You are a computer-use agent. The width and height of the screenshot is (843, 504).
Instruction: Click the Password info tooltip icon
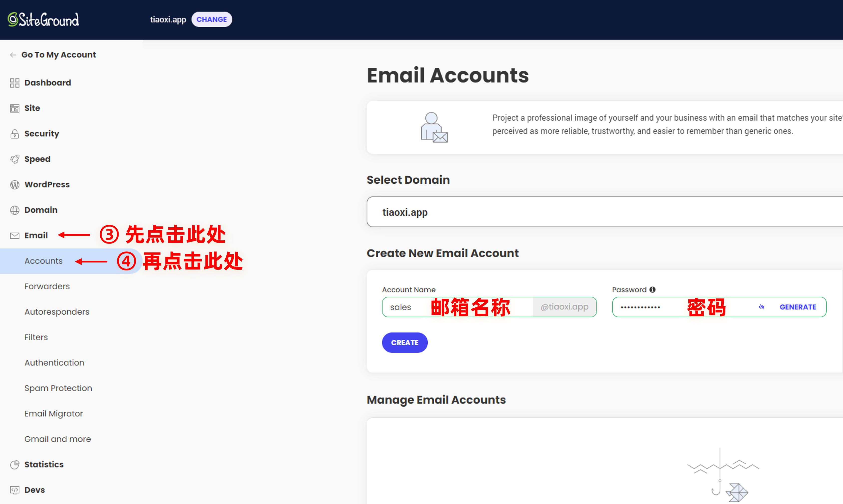[x=652, y=289]
